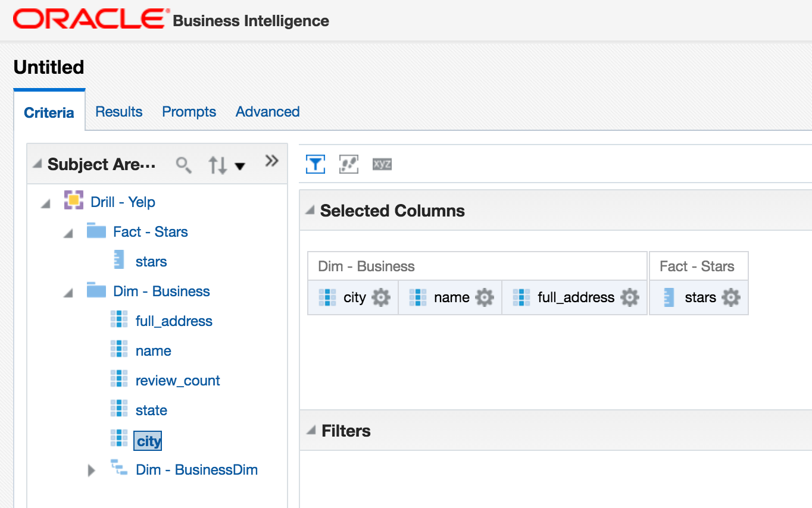Image resolution: width=812 pixels, height=508 pixels.
Task: Collapse the Fact - Stars folder
Action: [x=68, y=233]
